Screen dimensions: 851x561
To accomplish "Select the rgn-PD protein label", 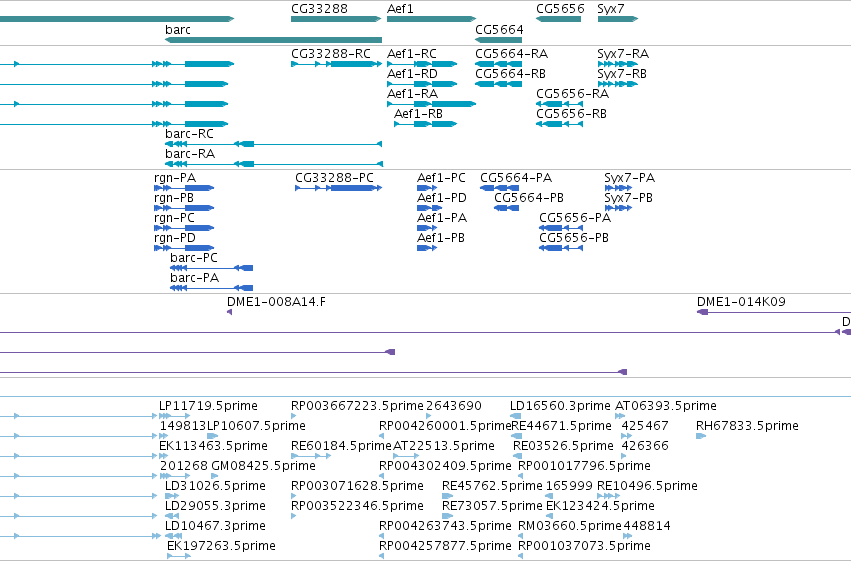I will pyautogui.click(x=174, y=238).
